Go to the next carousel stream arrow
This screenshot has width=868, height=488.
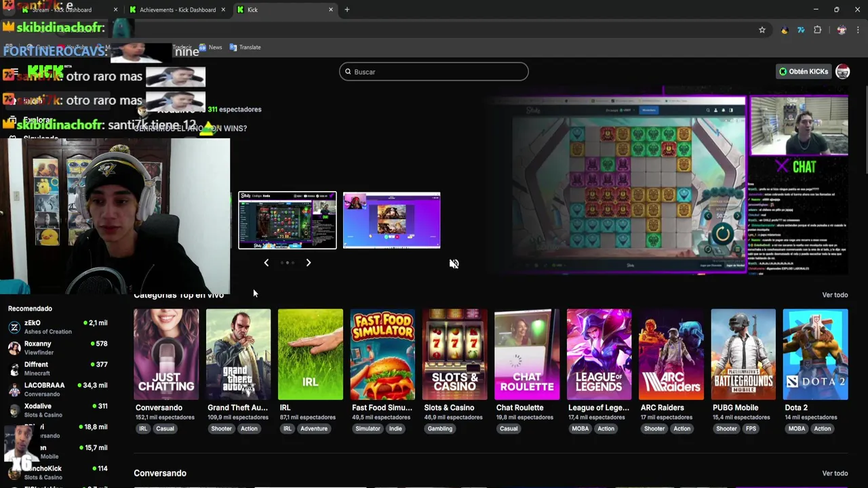point(309,262)
